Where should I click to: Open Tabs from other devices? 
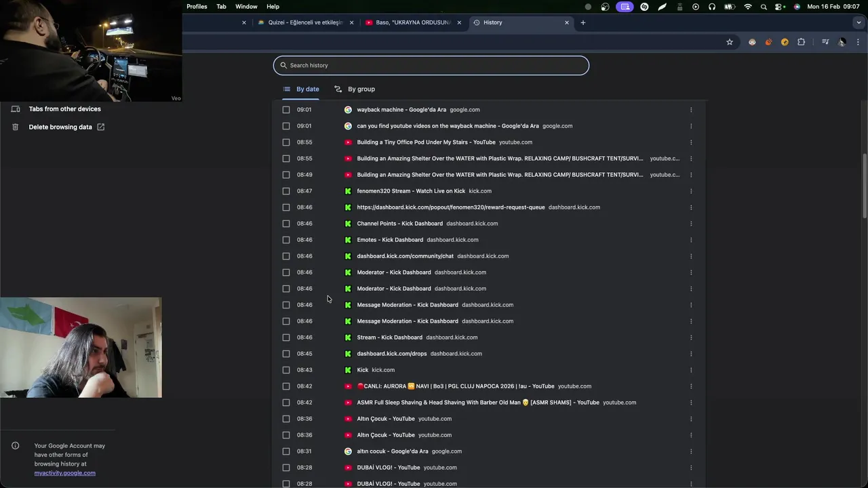64,109
